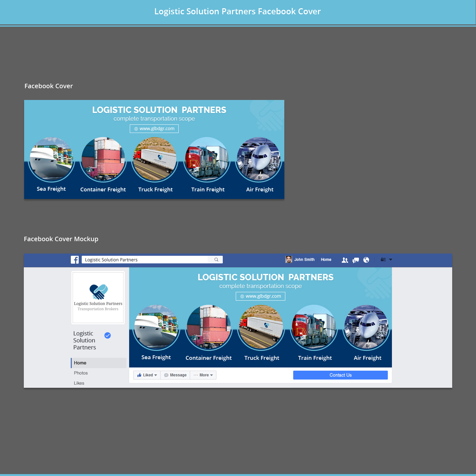This screenshot has width=476, height=476.
Task: Click www.glbdgr.com in the standalone cover
Action: pos(154,129)
